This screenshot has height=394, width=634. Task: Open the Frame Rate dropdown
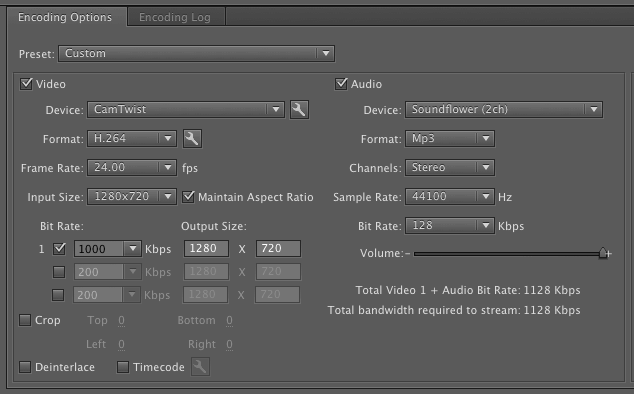[x=132, y=167]
